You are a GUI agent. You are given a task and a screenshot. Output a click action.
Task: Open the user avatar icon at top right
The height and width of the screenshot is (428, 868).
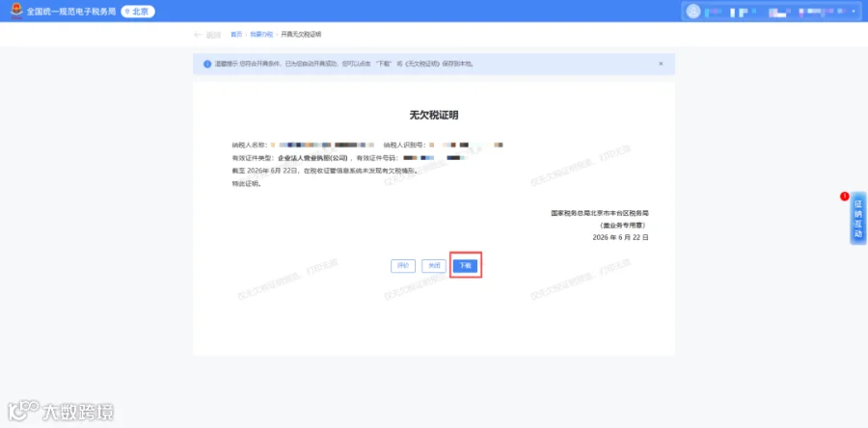693,11
